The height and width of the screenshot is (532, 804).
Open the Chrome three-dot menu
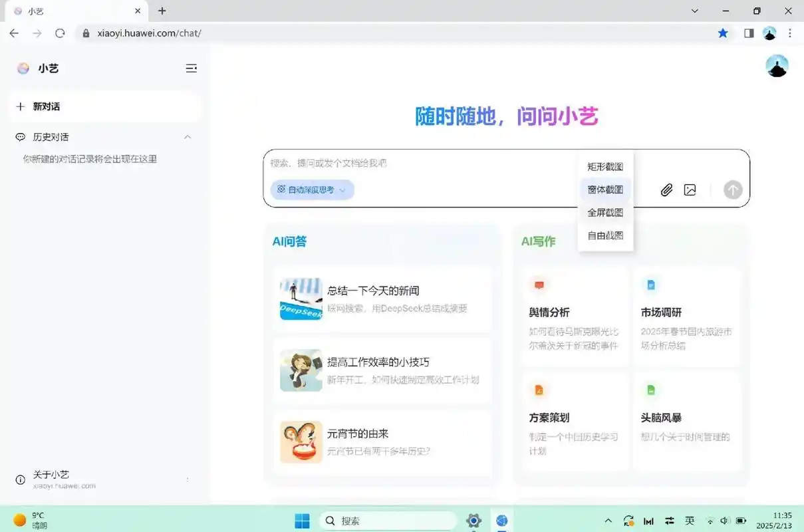click(790, 33)
